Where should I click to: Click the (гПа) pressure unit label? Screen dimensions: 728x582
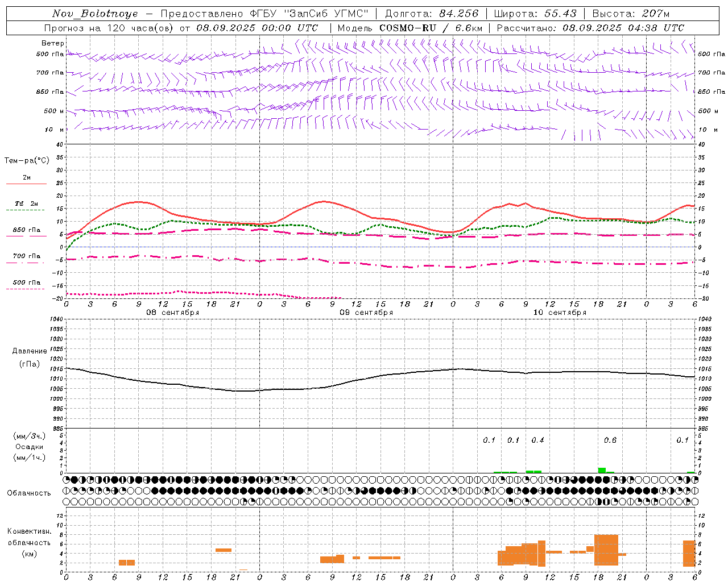pos(30,364)
